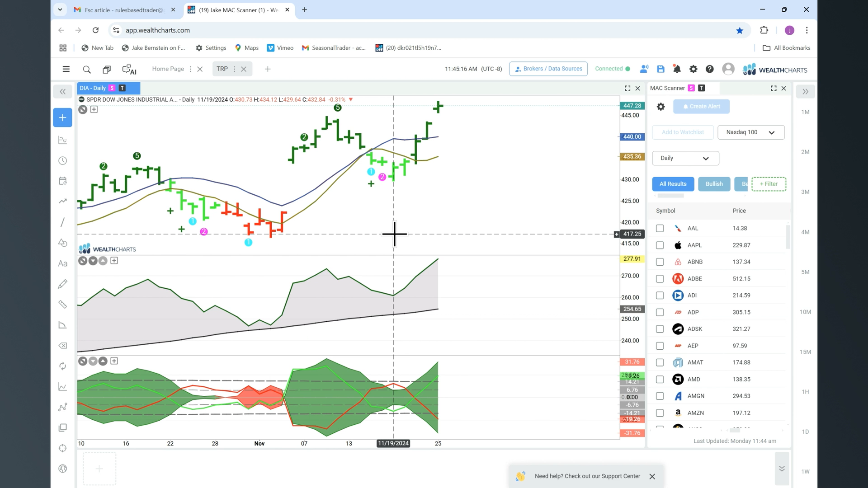This screenshot has height=488, width=868.
Task: Show All Results in scanner
Action: click(673, 184)
